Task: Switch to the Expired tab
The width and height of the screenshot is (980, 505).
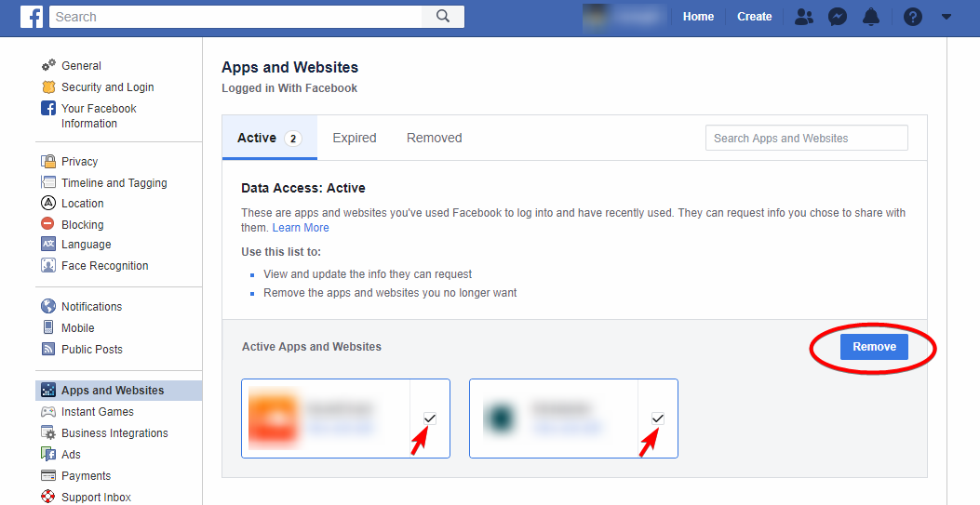Action: (355, 138)
